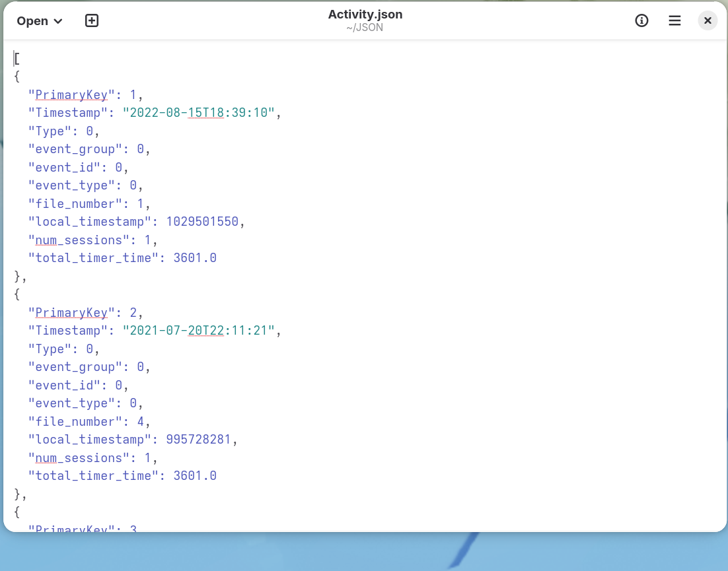Click the "file_number": 1 line
728x571 pixels.
(89, 204)
